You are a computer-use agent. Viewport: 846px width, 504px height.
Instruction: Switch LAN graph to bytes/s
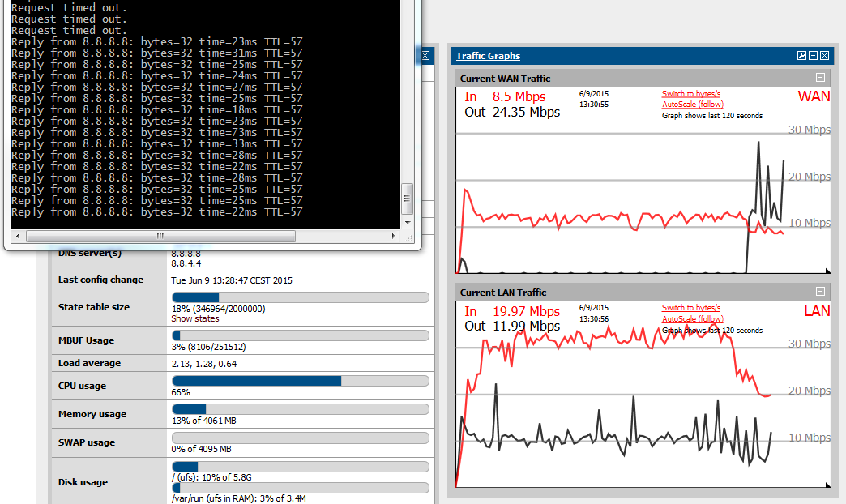pos(690,308)
